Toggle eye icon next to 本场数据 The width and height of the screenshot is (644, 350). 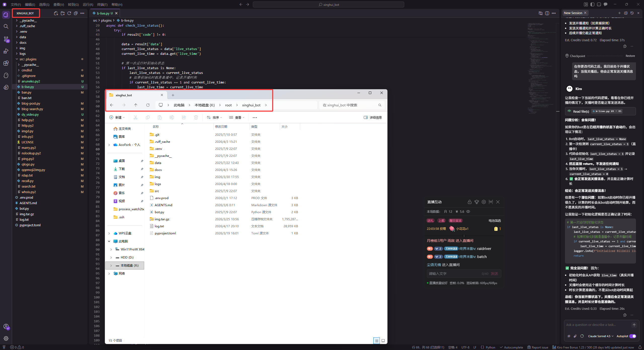click(468, 211)
